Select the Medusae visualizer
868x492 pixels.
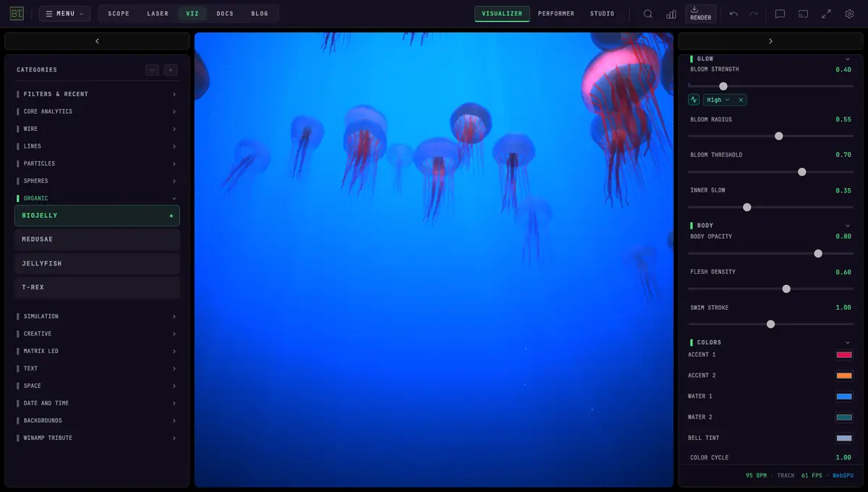[97, 239]
